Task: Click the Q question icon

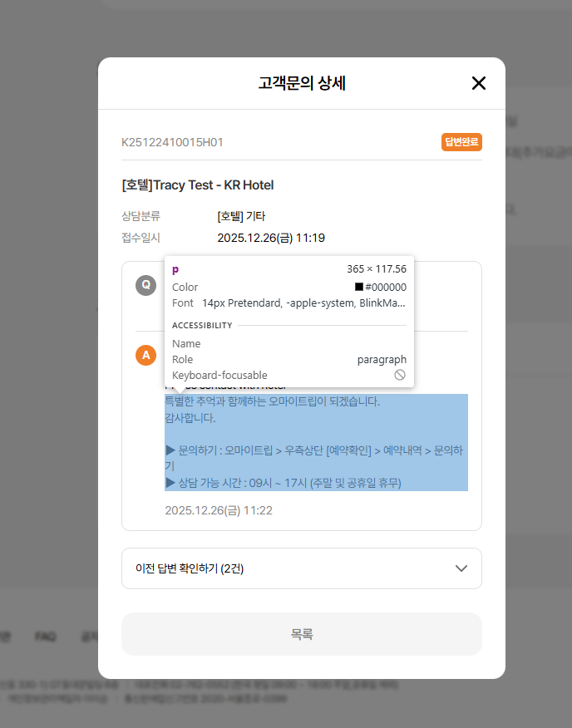Action: (x=145, y=285)
